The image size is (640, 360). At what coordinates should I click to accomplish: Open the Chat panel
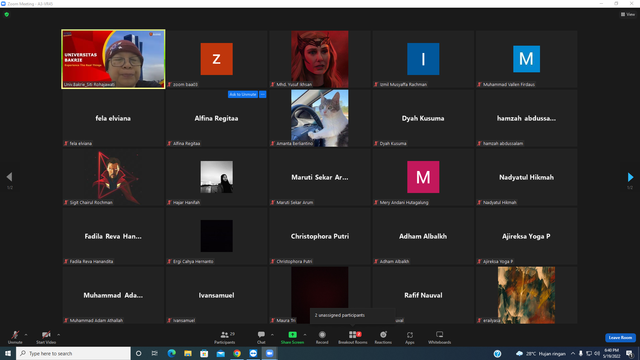tap(261, 337)
